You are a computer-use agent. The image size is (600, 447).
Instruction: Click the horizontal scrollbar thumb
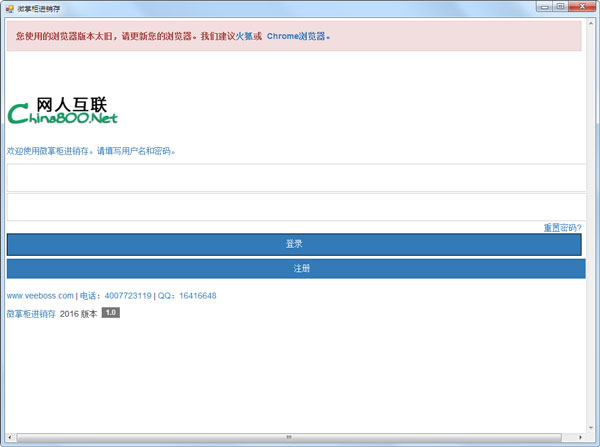click(x=289, y=437)
